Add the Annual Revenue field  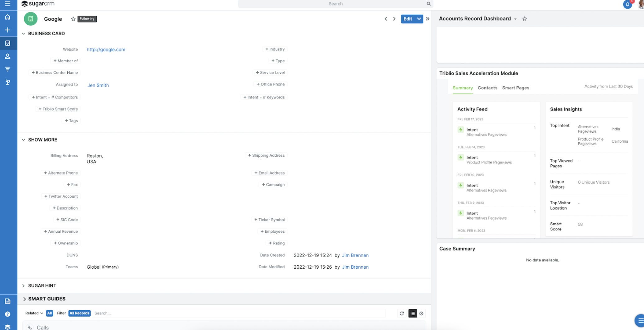tap(61, 231)
